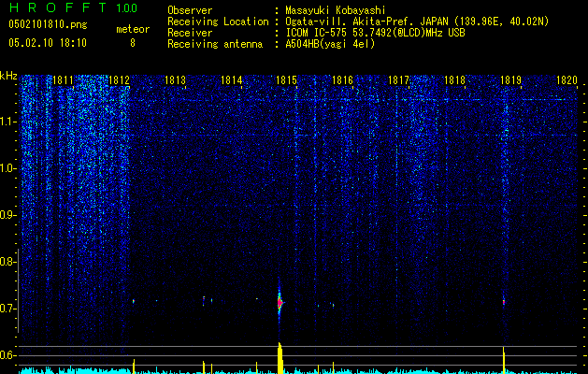This screenshot has height=374, width=588.
Task: Click the 1.1 frequency axis label
Action: (7, 122)
